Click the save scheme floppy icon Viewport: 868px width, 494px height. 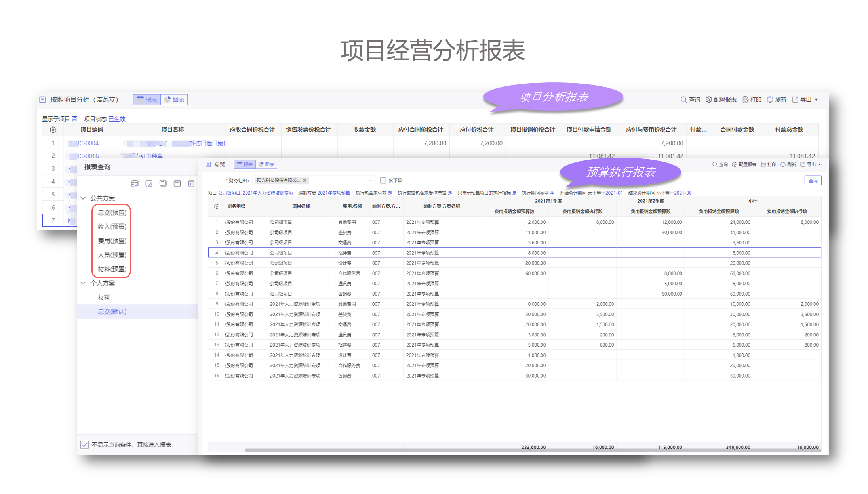177,183
